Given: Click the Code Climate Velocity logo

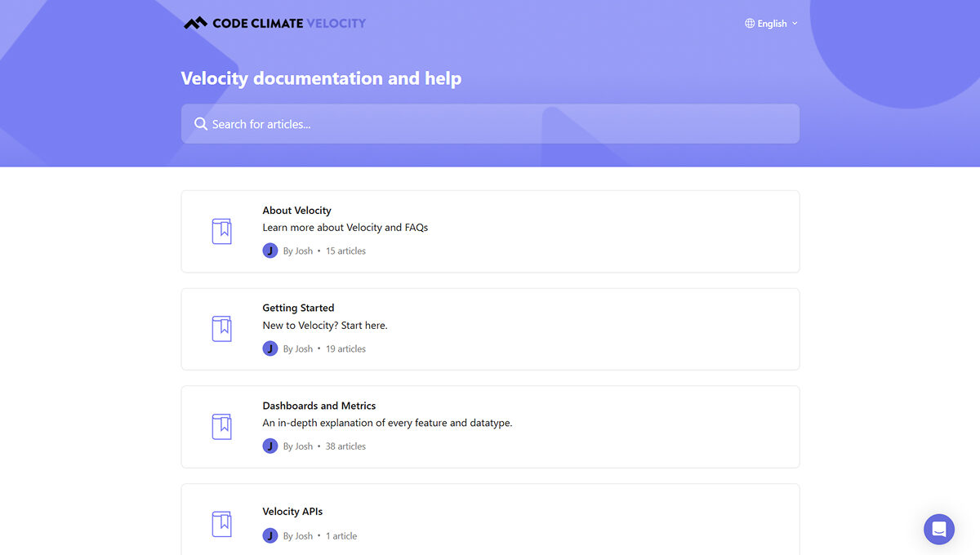Looking at the screenshot, I should click(x=274, y=23).
